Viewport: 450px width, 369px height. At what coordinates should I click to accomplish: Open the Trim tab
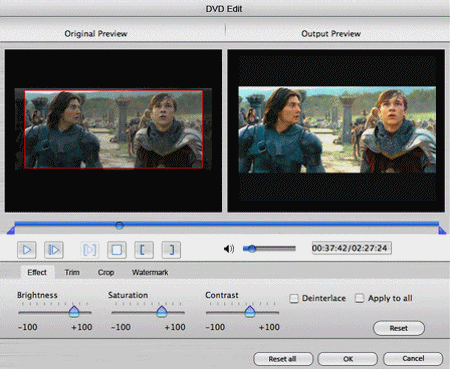tap(72, 272)
